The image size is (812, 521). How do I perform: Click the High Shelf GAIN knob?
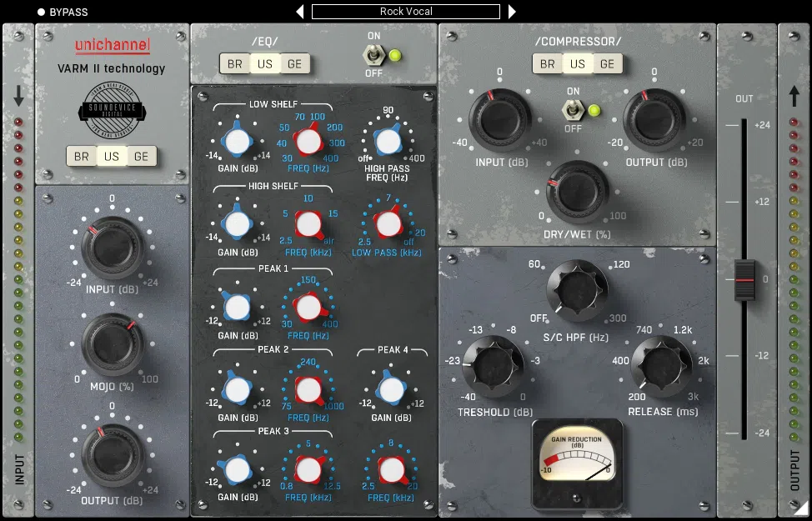(x=237, y=223)
